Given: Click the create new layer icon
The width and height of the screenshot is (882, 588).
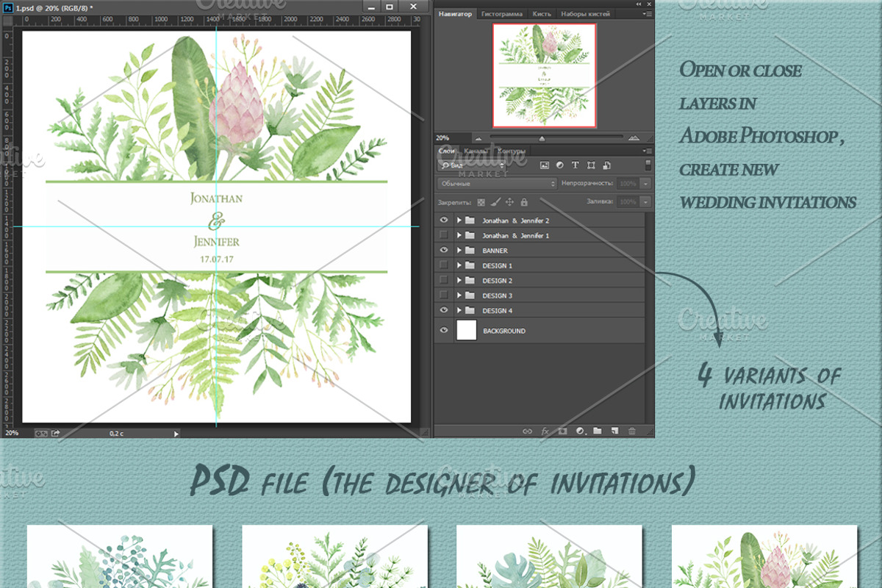Looking at the screenshot, I should (614, 431).
